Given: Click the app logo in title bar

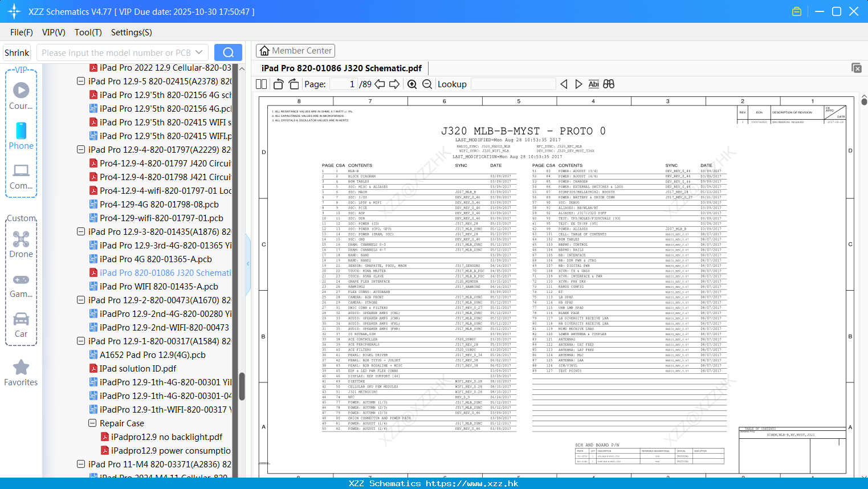Looking at the screenshot, I should pyautogui.click(x=14, y=11).
